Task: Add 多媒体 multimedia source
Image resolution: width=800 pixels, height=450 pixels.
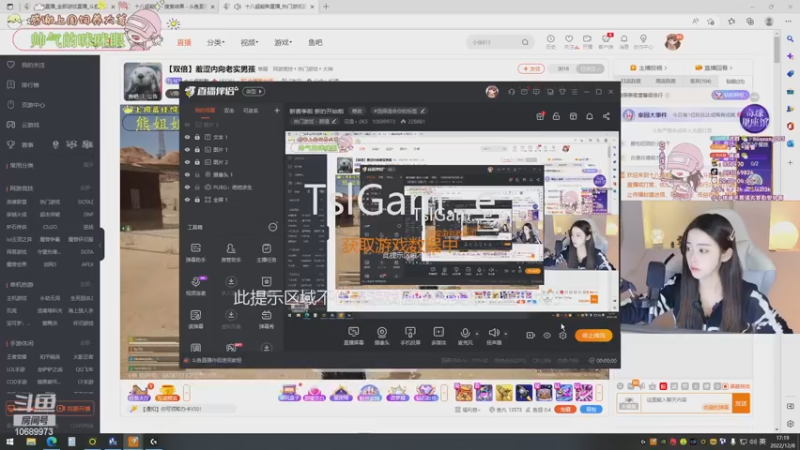Action: 438,336
